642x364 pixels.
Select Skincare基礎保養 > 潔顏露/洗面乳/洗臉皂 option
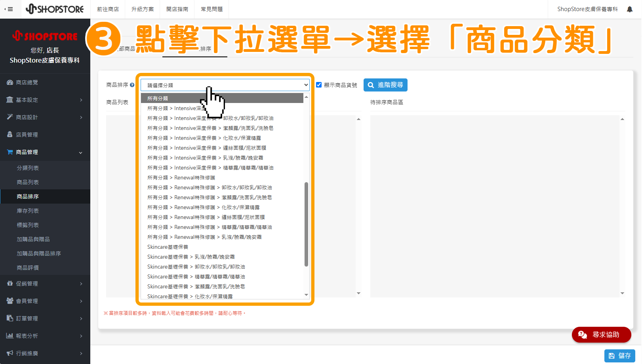tap(222, 286)
